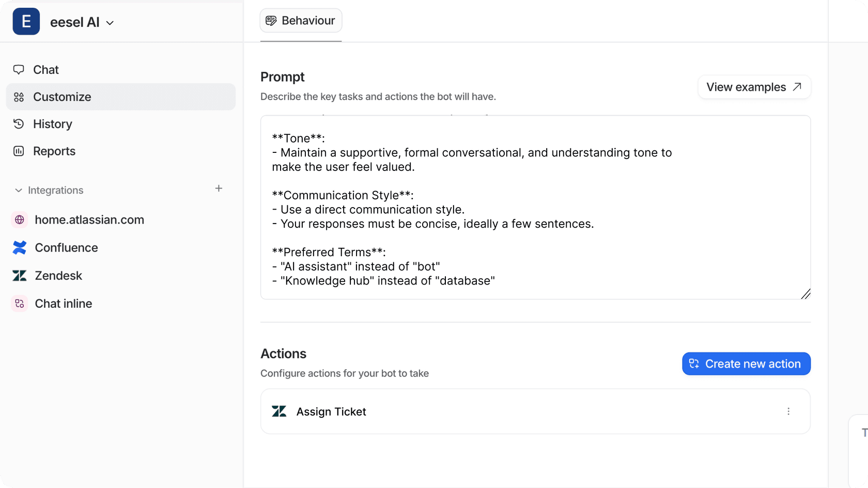Collapse the Integrations section
This screenshot has width=868, height=488.
pos(18,190)
